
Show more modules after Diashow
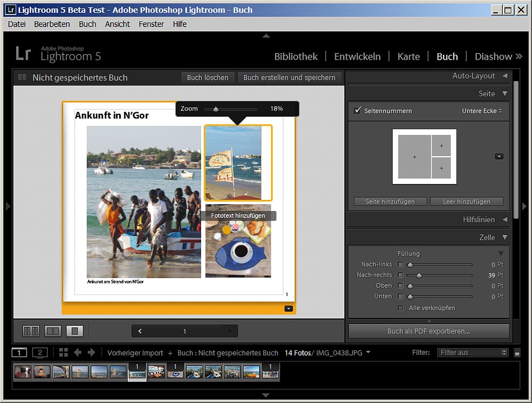[x=519, y=56]
